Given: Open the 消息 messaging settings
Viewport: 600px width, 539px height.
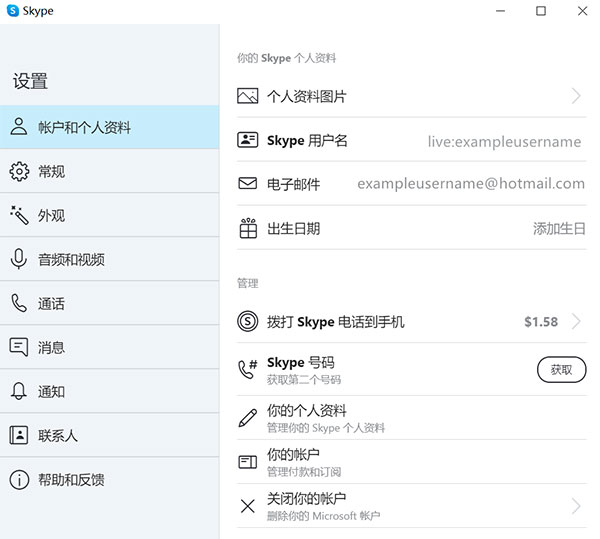Looking at the screenshot, I should (109, 347).
